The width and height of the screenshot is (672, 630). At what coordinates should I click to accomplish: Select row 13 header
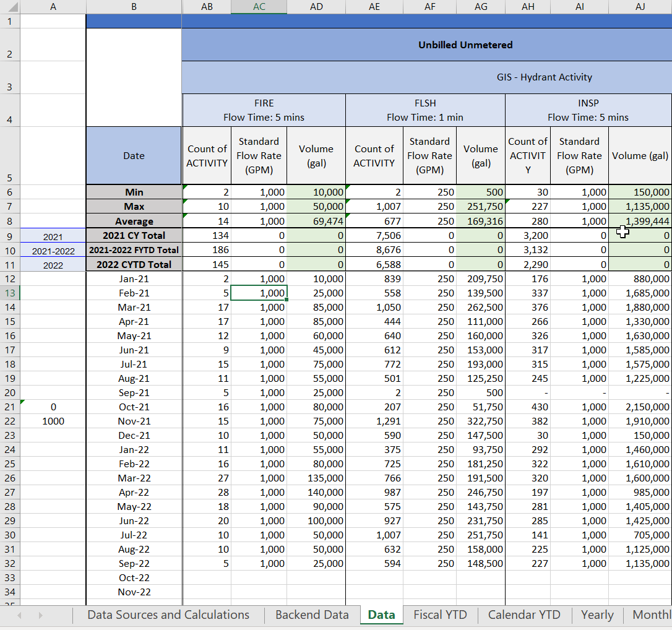pos(10,293)
